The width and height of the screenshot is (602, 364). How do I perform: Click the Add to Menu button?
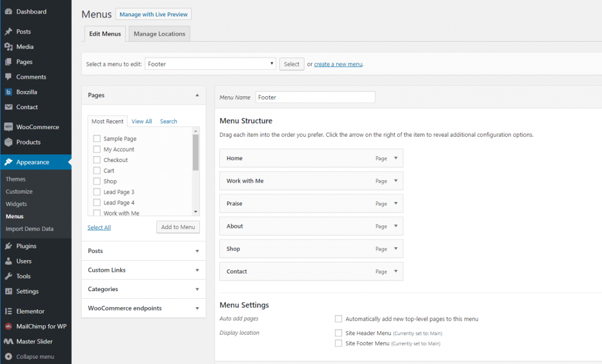coord(178,227)
